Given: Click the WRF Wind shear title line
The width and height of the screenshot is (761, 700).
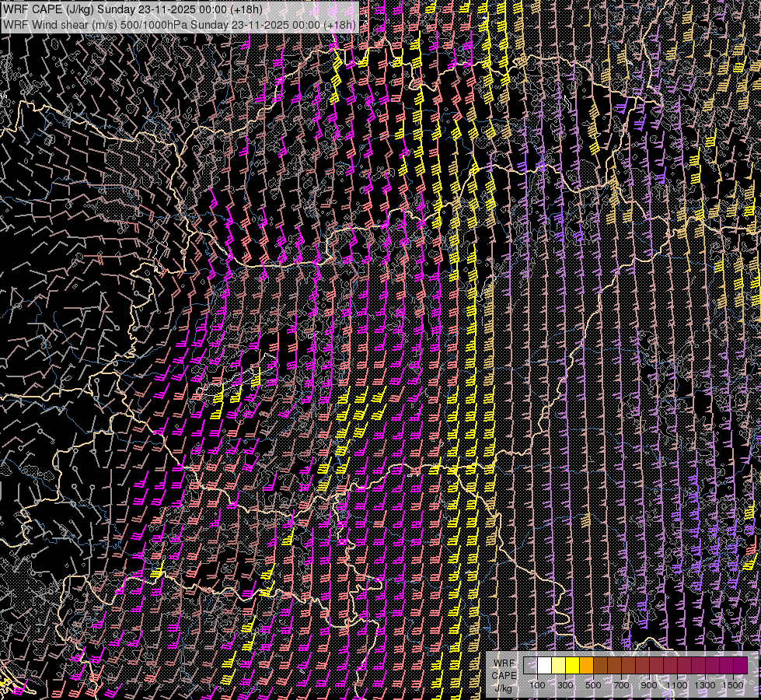Looking at the screenshot, I should (179, 24).
